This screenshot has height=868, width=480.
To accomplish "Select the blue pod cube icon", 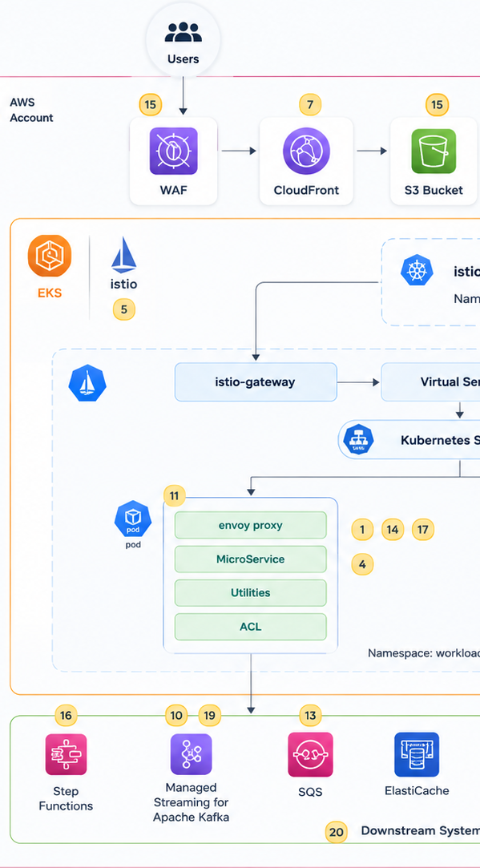I will (133, 520).
